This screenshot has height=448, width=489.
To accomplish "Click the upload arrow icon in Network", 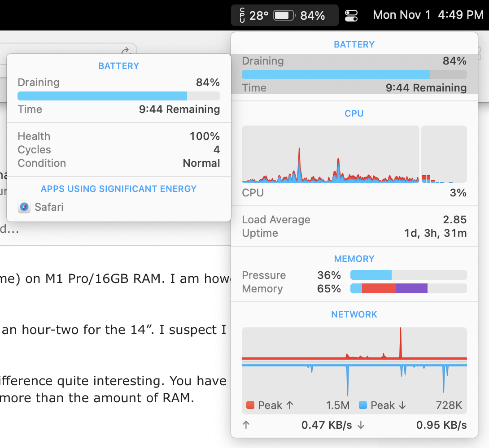I will point(245,425).
